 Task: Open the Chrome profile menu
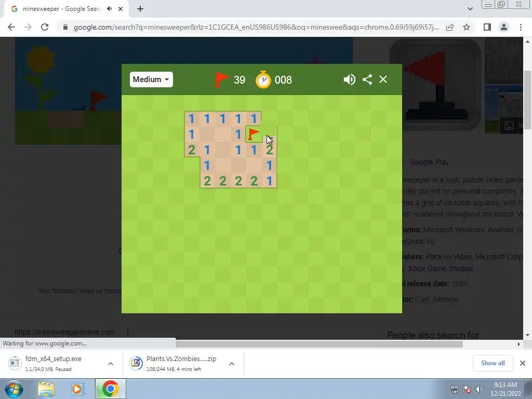pyautogui.click(x=504, y=27)
